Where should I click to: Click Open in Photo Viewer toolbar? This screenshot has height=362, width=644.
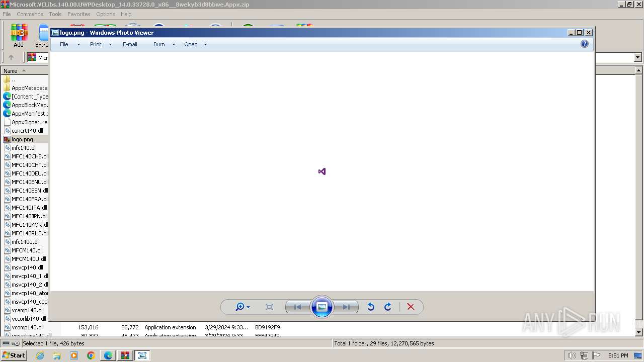191,44
